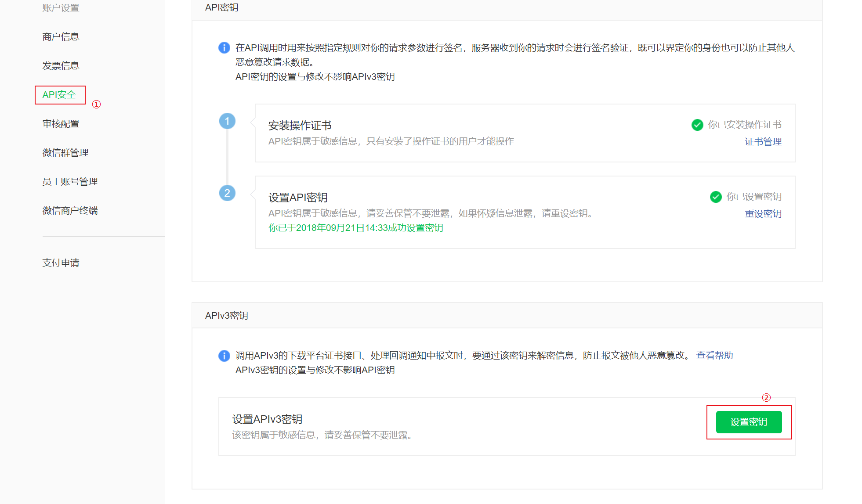Click 重设密钥 to reset the API key
862x504 pixels.
763,214
